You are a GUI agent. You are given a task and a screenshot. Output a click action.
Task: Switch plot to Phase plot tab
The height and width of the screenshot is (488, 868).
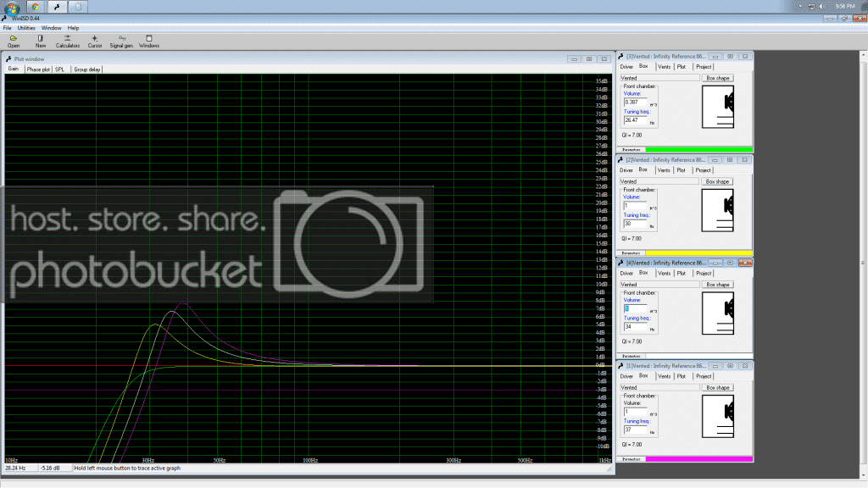[x=38, y=69]
